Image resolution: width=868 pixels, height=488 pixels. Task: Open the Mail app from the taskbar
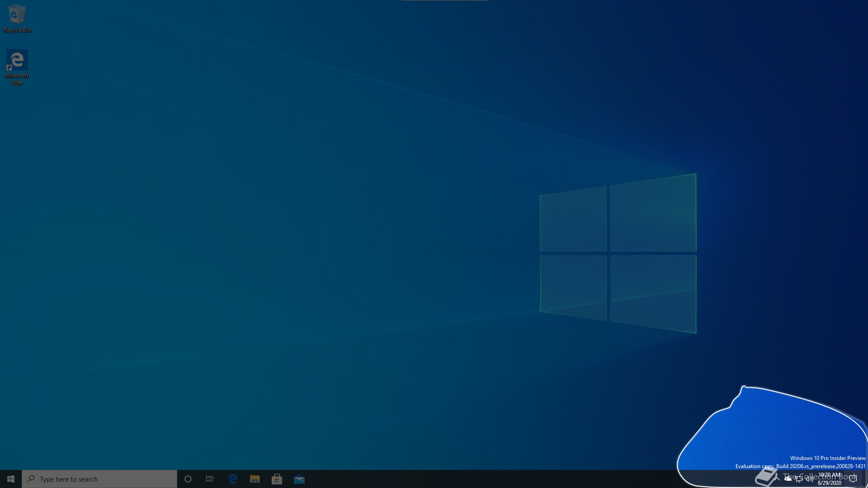(x=299, y=479)
